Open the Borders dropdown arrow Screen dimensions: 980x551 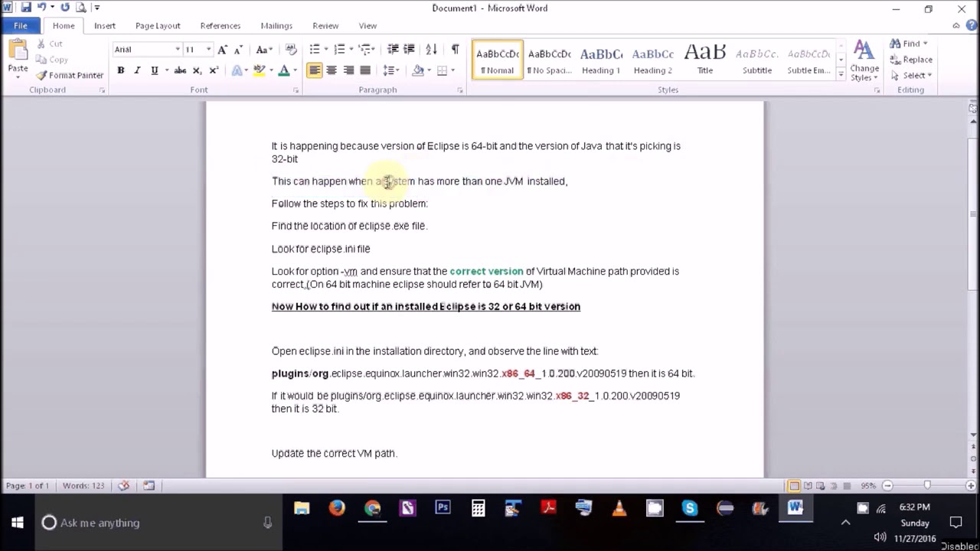pos(452,70)
